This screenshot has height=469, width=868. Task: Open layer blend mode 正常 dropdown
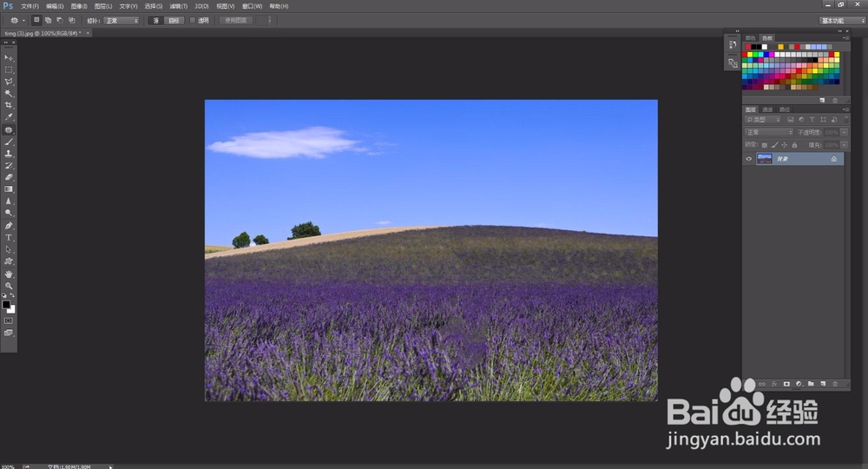[x=769, y=132]
